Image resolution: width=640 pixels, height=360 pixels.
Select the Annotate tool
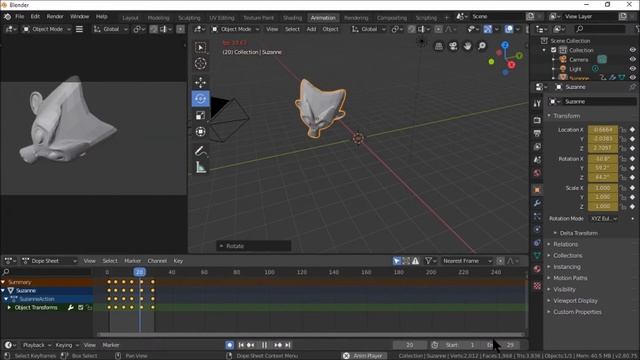200,151
